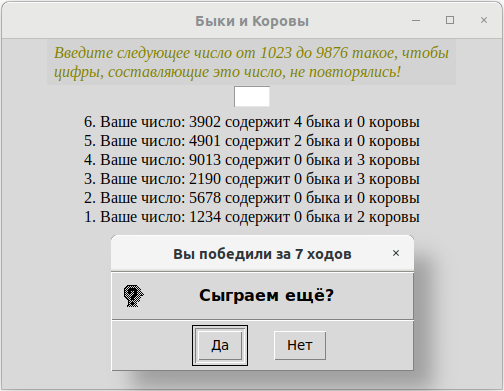Image resolution: width=504 pixels, height=391 pixels.
Task: Click the '4 быка и 0 коровы' result text
Action: 357,122
